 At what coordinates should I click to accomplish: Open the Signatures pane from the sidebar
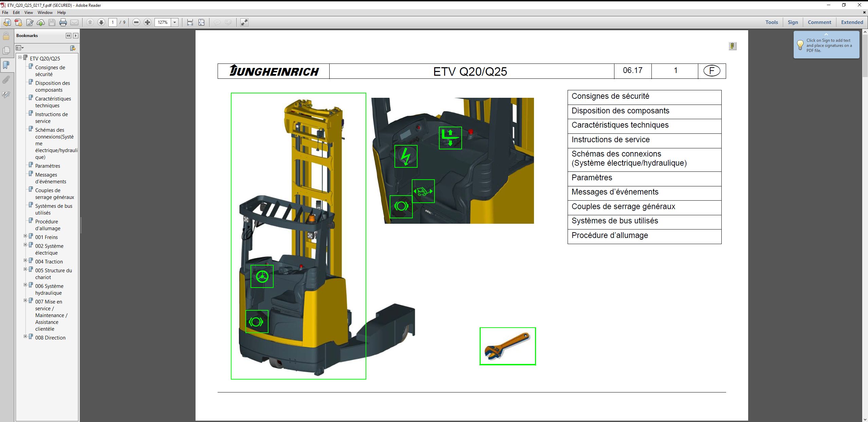5,95
